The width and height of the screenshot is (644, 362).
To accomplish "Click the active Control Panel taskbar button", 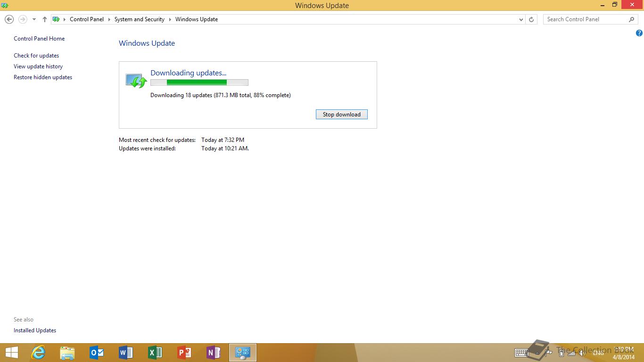I will tap(243, 353).
